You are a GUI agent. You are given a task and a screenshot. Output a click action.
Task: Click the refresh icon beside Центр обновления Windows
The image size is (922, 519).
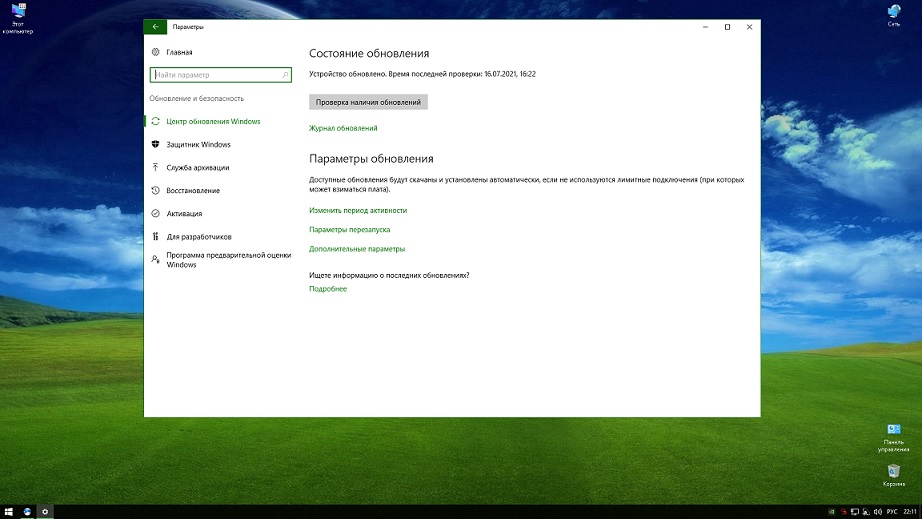[x=155, y=121]
